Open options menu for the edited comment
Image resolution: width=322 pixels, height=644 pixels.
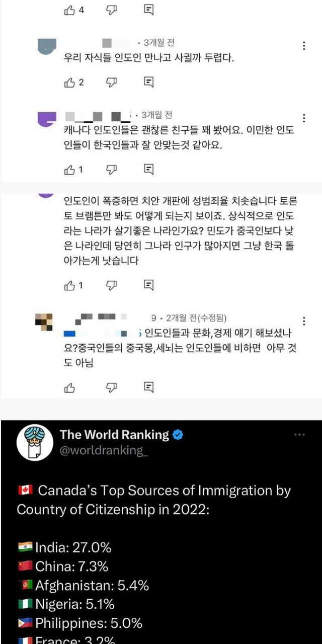coord(304,321)
